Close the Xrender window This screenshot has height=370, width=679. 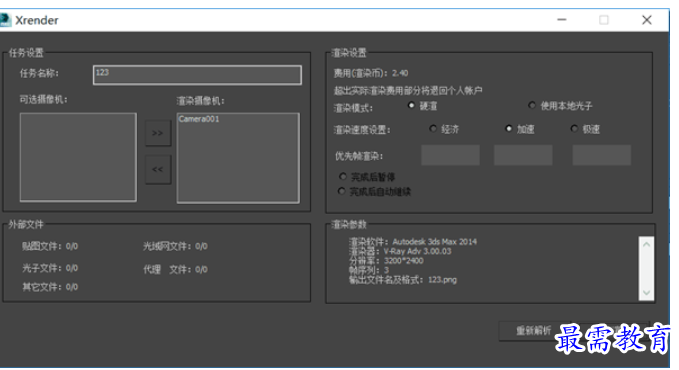(647, 20)
